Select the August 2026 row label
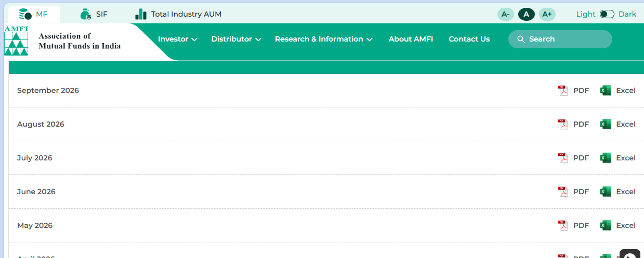644x258 pixels. coord(41,124)
